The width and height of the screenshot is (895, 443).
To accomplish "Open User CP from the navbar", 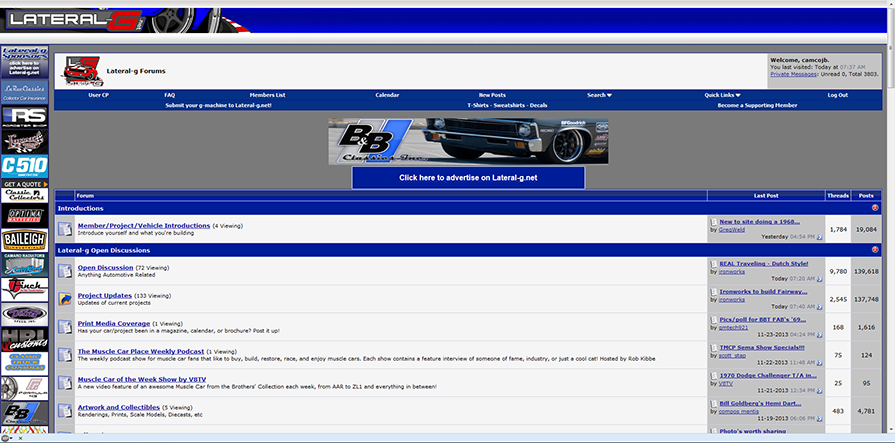I will click(98, 95).
